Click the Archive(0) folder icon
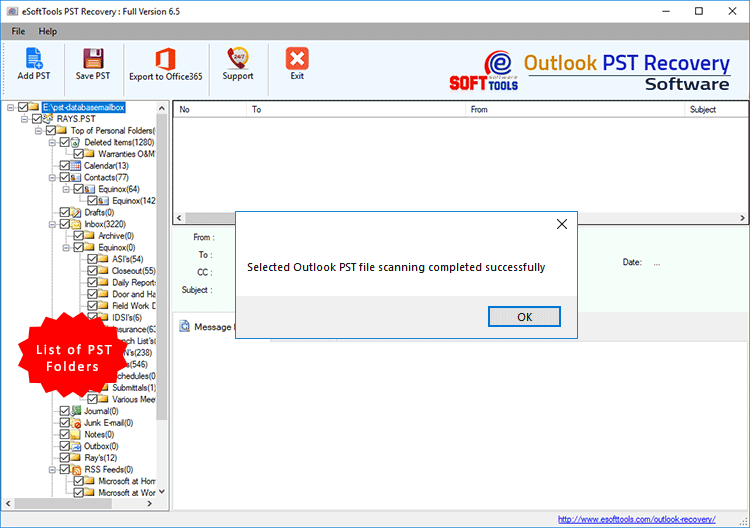This screenshot has height=528, width=750. 89,236
